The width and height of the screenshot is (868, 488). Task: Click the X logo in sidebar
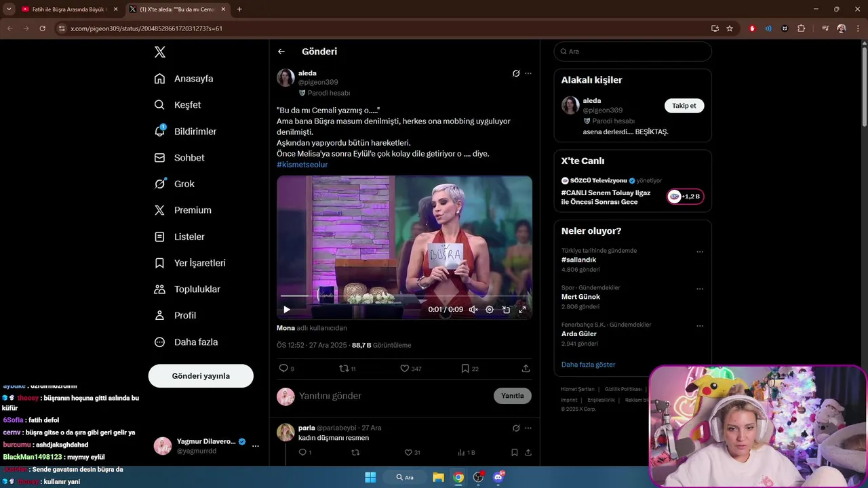point(159,52)
